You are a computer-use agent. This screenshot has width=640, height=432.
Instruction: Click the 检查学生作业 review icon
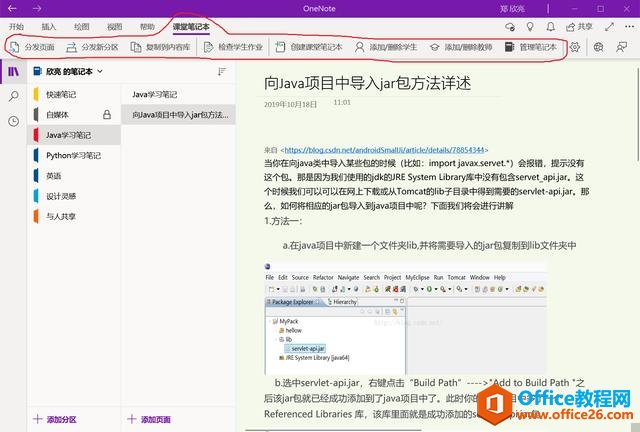click(x=208, y=47)
